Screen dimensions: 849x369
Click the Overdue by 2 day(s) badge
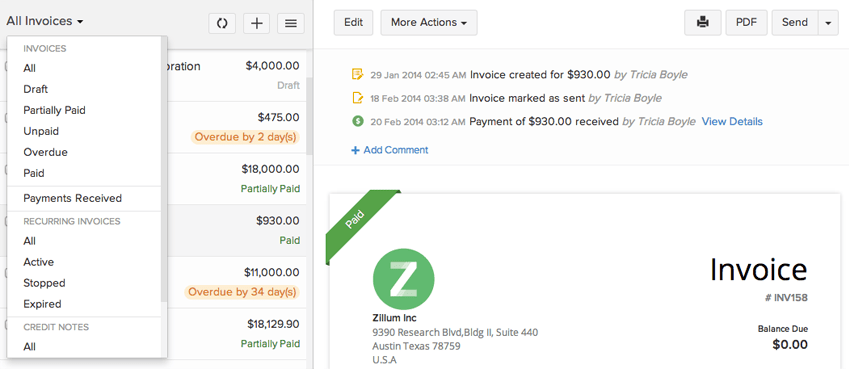(x=245, y=137)
